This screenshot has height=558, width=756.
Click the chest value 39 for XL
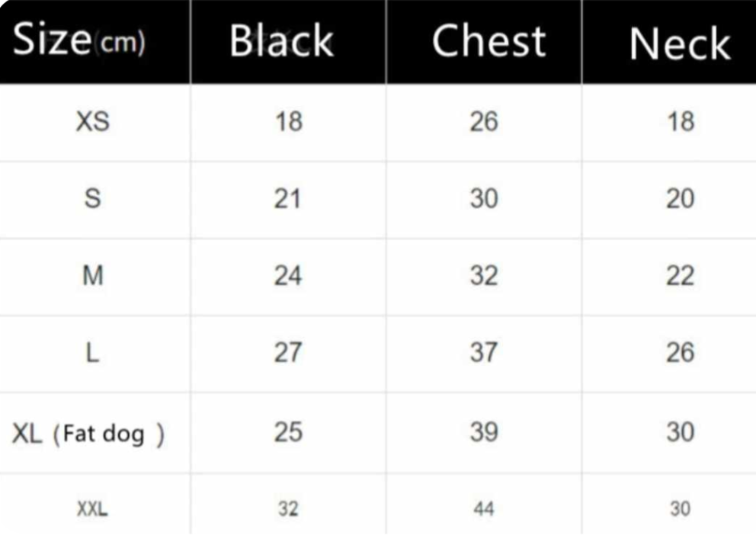(x=484, y=432)
